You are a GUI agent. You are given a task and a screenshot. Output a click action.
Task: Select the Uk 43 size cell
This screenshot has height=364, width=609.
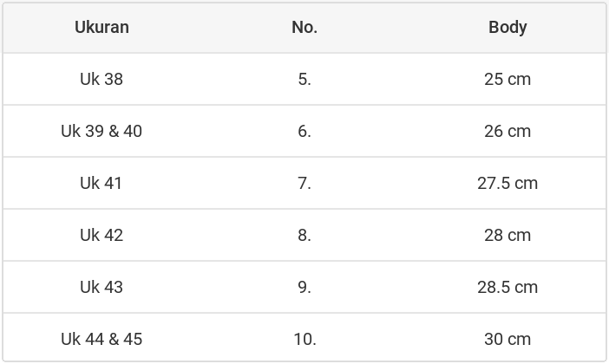coord(101,287)
